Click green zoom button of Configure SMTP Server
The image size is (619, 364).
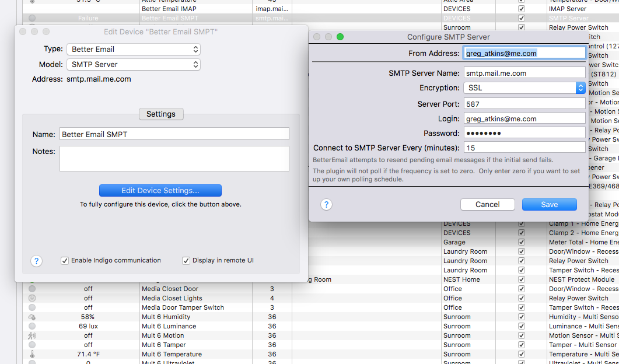point(340,37)
